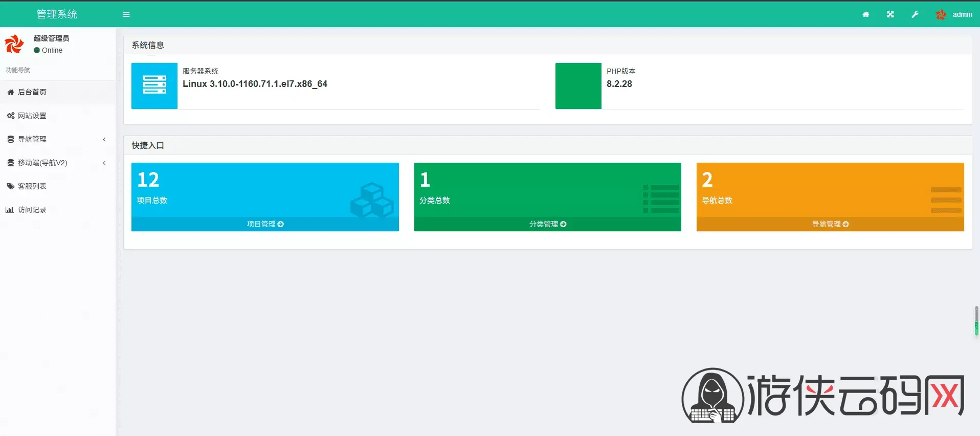980x436 pixels.
Task: Click the green PHP version square
Action: tap(578, 85)
